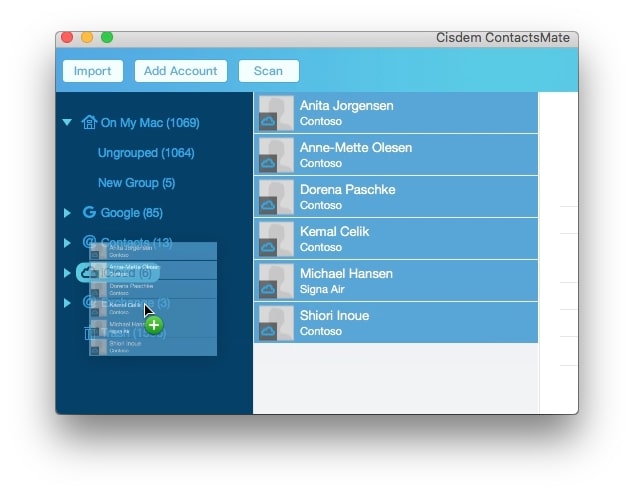
Task: Select the On My Mac house icon
Action: (89, 122)
